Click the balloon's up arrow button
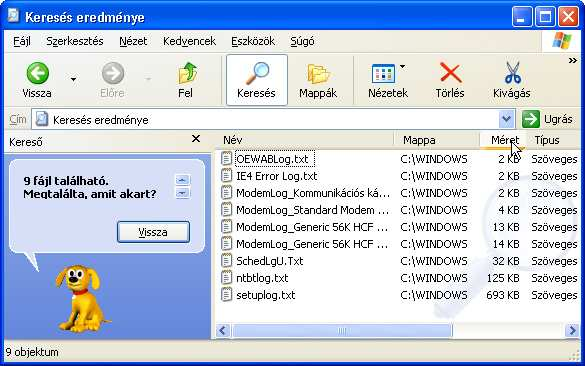The image size is (585, 366). click(182, 180)
